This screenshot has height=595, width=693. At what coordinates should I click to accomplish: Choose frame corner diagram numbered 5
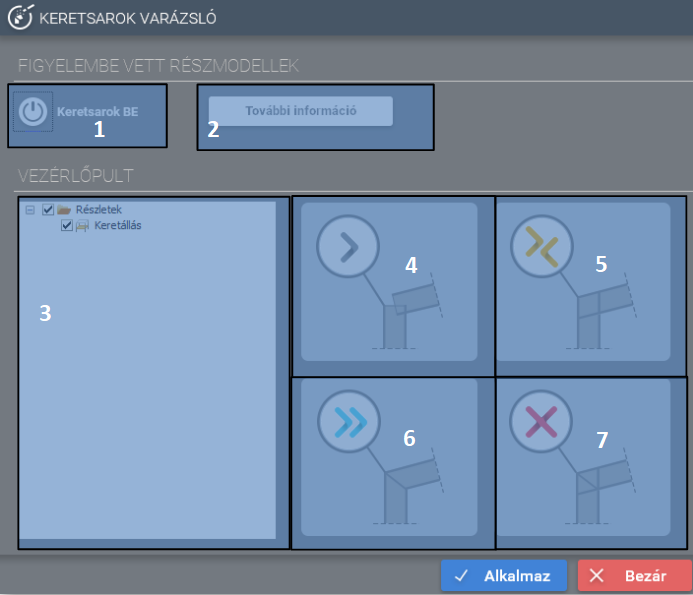(x=583, y=282)
